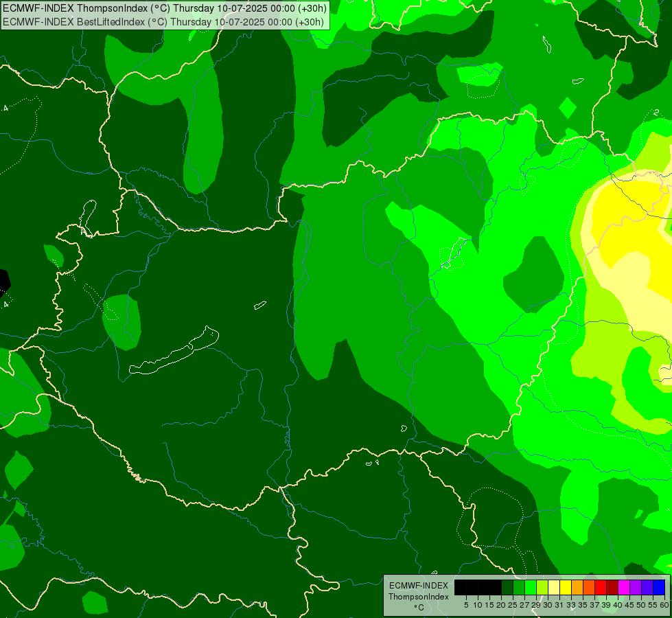Click the dark green 20–25 legend swatch
The image size is (672, 618).
point(507,587)
